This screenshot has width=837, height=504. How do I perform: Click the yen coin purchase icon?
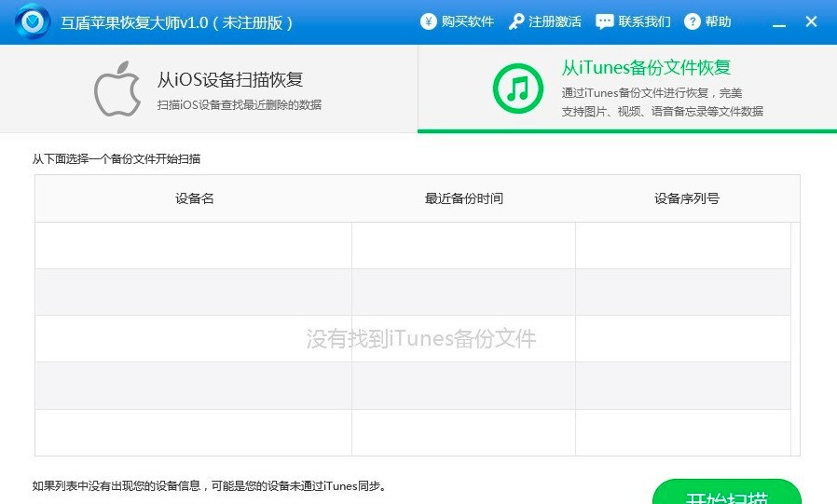click(x=428, y=21)
